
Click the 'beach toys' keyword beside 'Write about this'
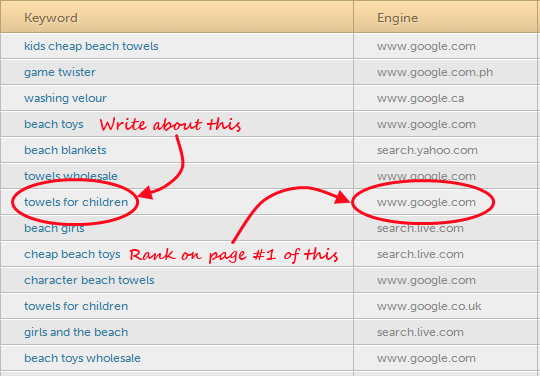coord(54,124)
